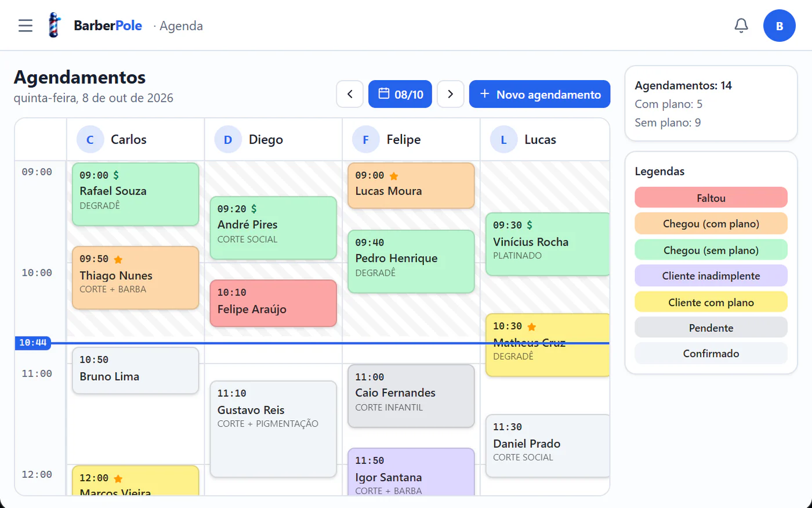The height and width of the screenshot is (508, 812).
Task: Select the Pendente legend
Action: [x=711, y=328]
